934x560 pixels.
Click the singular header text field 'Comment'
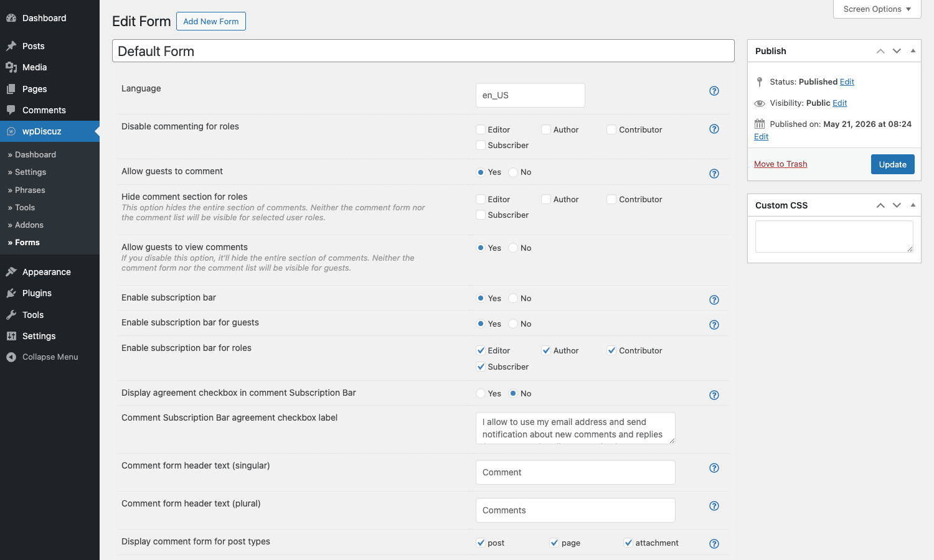tap(575, 472)
